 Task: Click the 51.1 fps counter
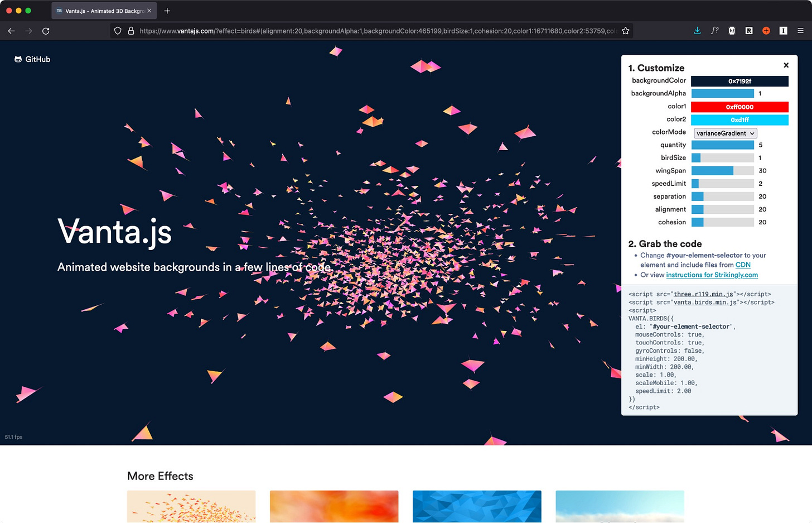tap(13, 437)
